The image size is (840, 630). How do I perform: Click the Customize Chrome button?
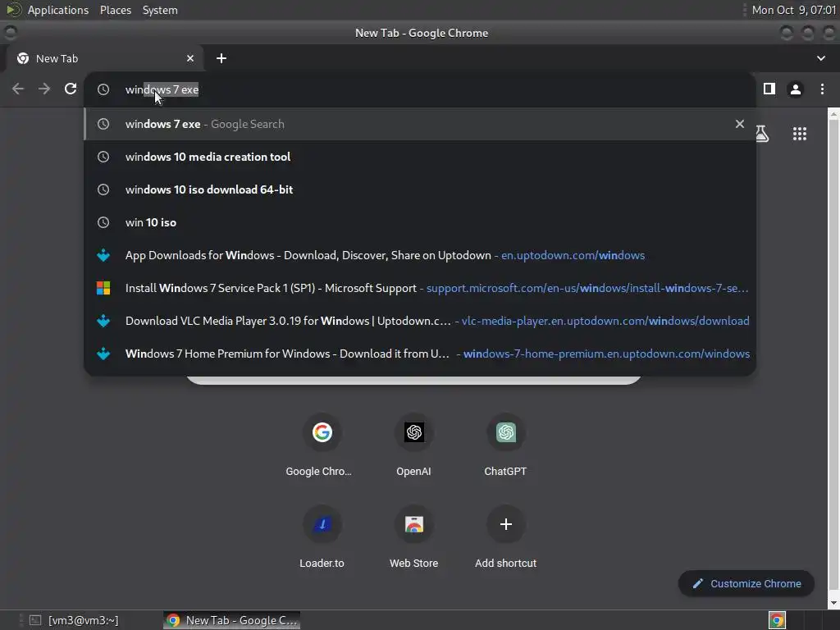tap(746, 583)
